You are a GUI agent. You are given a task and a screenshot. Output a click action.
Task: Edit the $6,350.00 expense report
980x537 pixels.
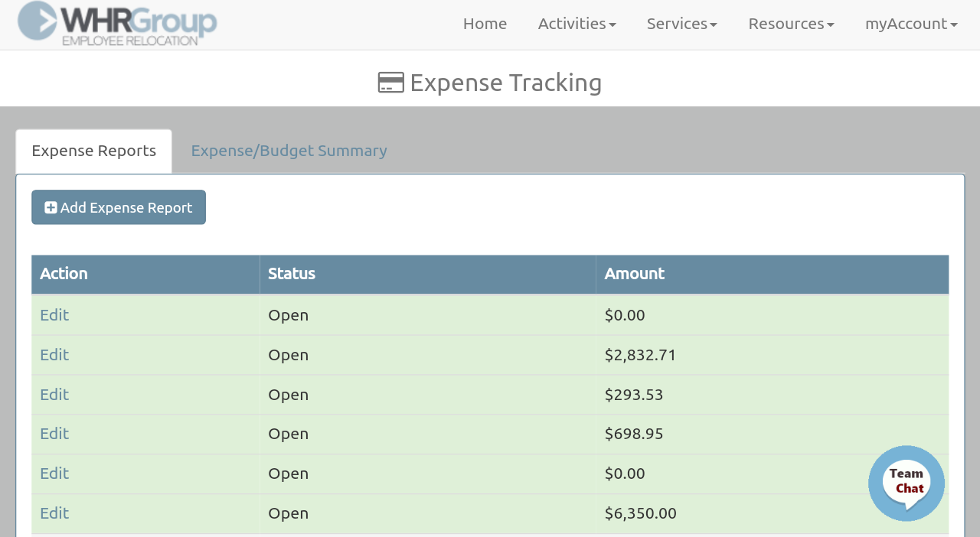point(54,513)
